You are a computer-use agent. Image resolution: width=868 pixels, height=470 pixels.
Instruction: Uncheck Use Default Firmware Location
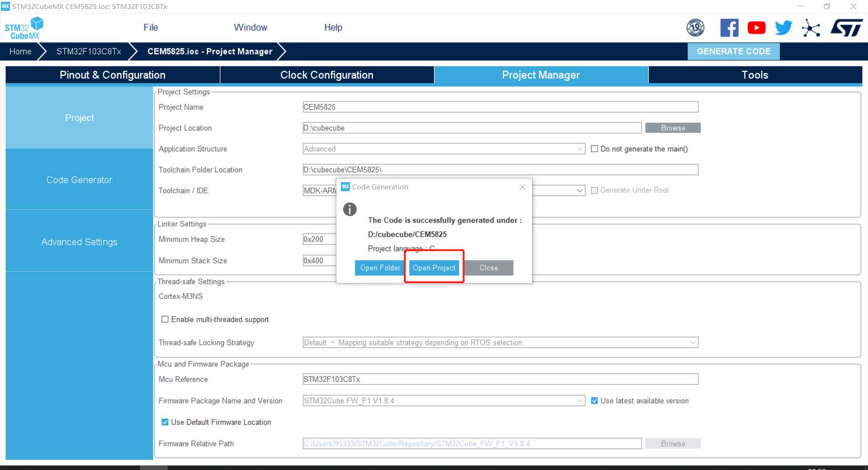coord(165,422)
